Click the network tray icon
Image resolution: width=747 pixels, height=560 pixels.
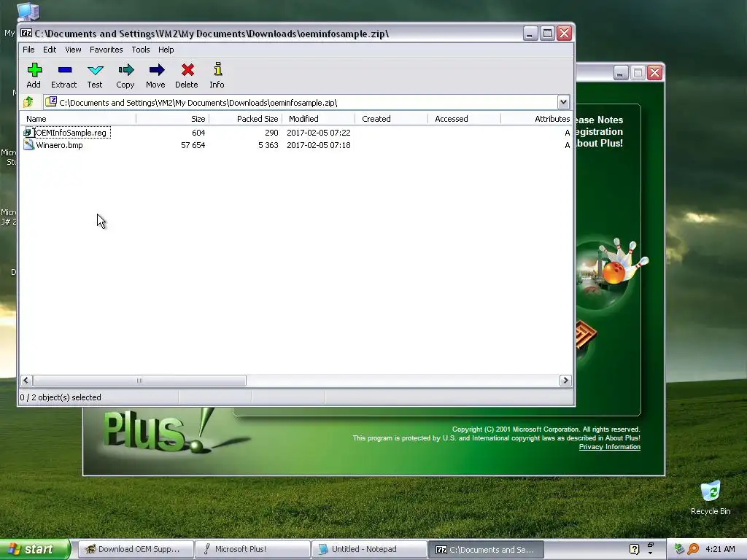(x=679, y=549)
